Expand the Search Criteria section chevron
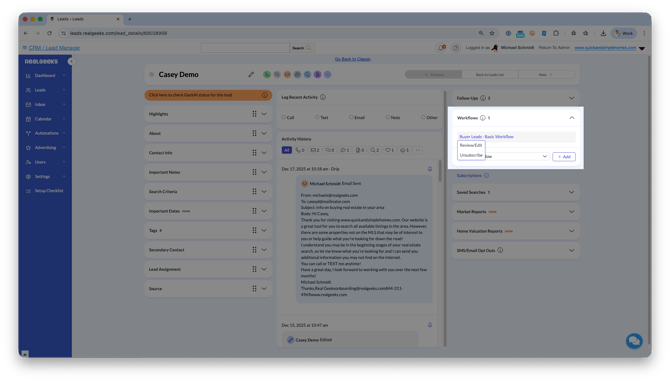The image size is (670, 382). click(x=264, y=191)
